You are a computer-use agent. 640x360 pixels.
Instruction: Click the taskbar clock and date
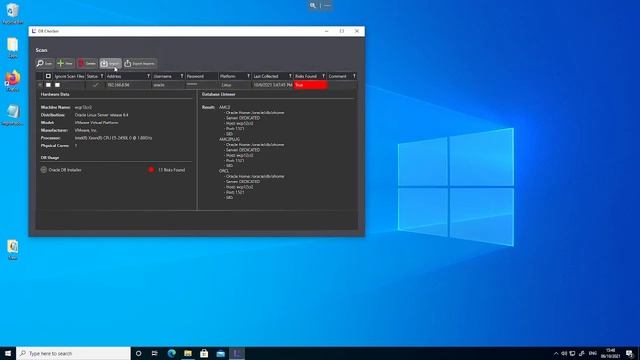point(611,353)
